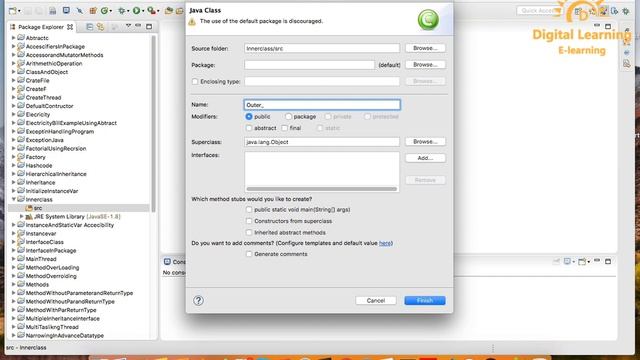Maximize the editor area
640x360 pixels.
pyautogui.click(x=608, y=27)
